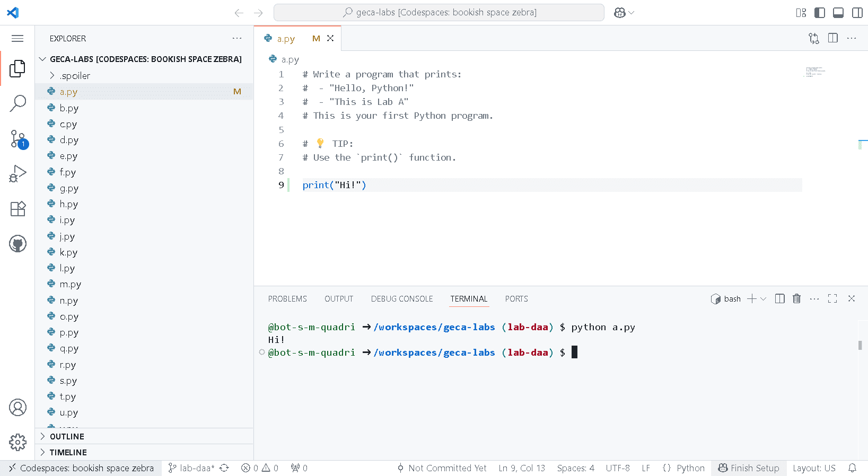The image size is (868, 476).
Task: Hide the terminal panel
Action: [x=852, y=298]
